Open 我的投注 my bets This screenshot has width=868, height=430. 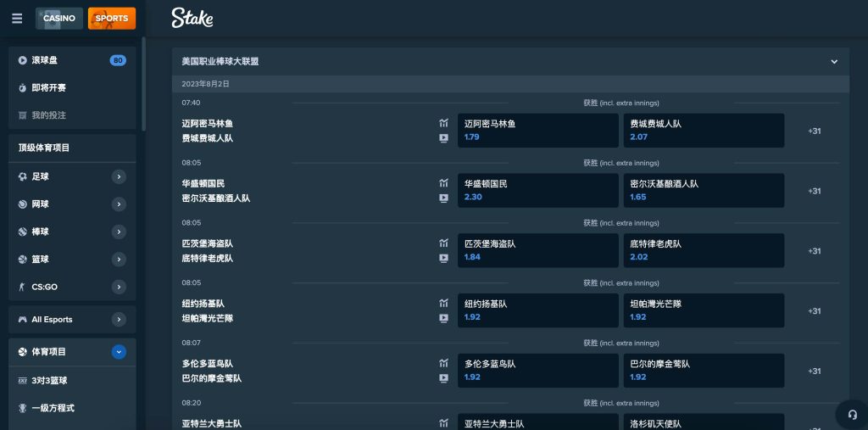coord(72,115)
